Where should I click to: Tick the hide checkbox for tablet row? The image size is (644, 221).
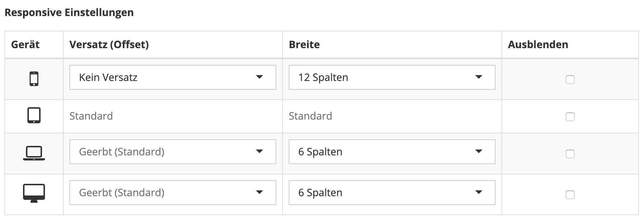click(570, 117)
